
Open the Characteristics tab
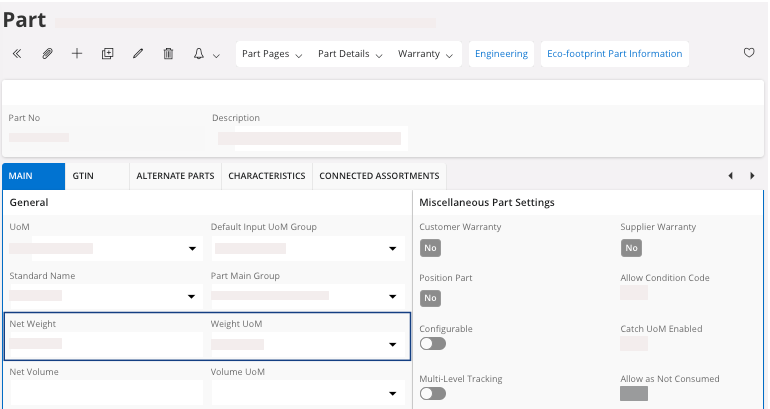pos(266,176)
